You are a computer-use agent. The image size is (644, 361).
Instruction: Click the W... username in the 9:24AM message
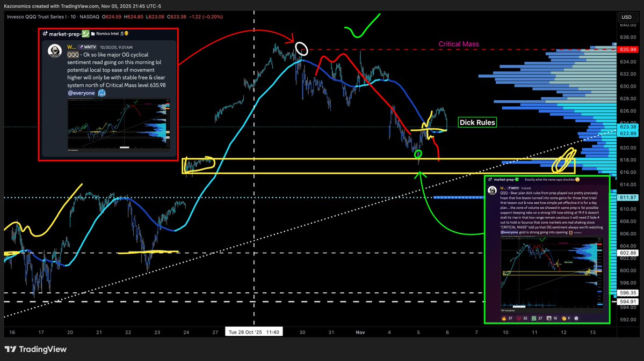coord(503,188)
